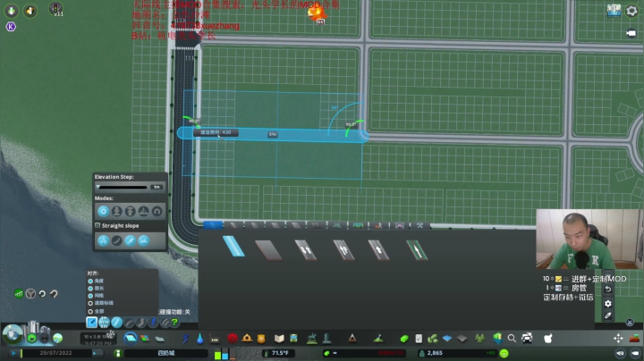
Task: Open the Roads build menu icon
Action: pos(131,339)
